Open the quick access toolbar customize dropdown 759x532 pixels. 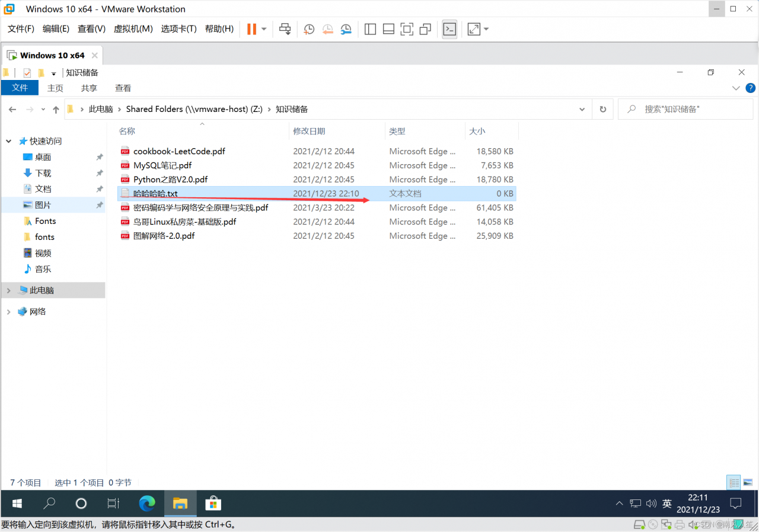click(x=53, y=73)
